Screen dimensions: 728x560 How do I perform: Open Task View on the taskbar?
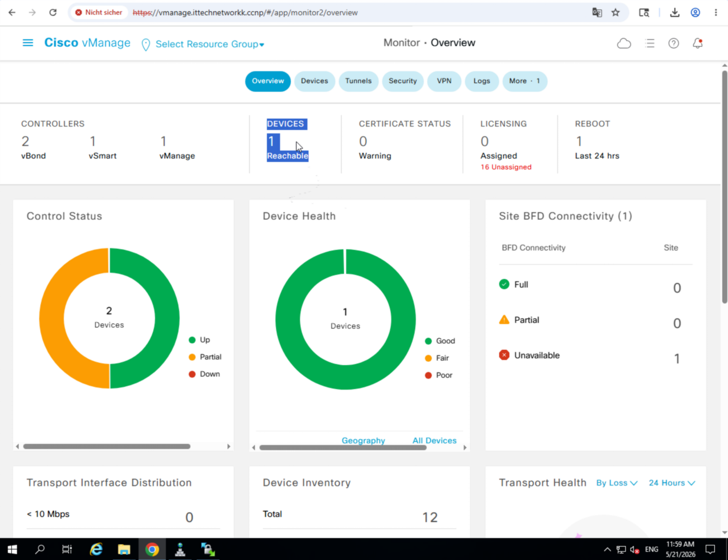click(x=67, y=549)
